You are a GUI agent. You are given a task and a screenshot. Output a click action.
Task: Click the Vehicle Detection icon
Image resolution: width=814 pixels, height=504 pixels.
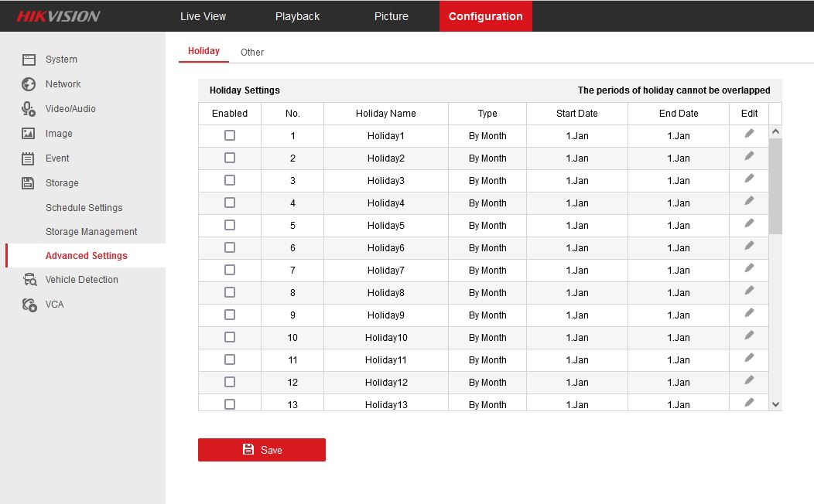(x=29, y=280)
